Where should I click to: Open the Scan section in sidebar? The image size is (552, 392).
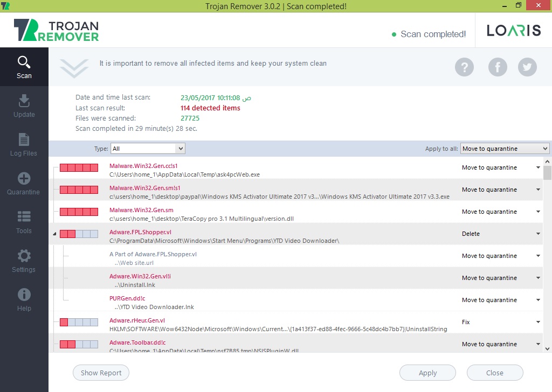[24, 67]
